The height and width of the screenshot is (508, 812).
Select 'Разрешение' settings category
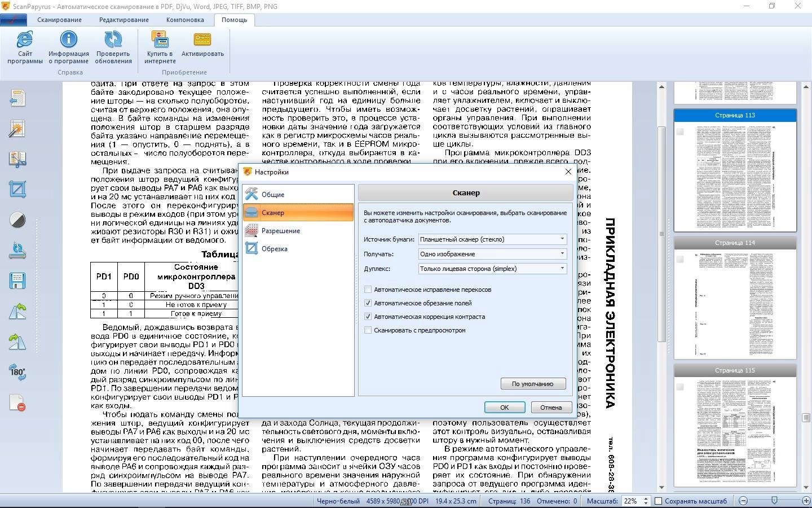[298, 230]
